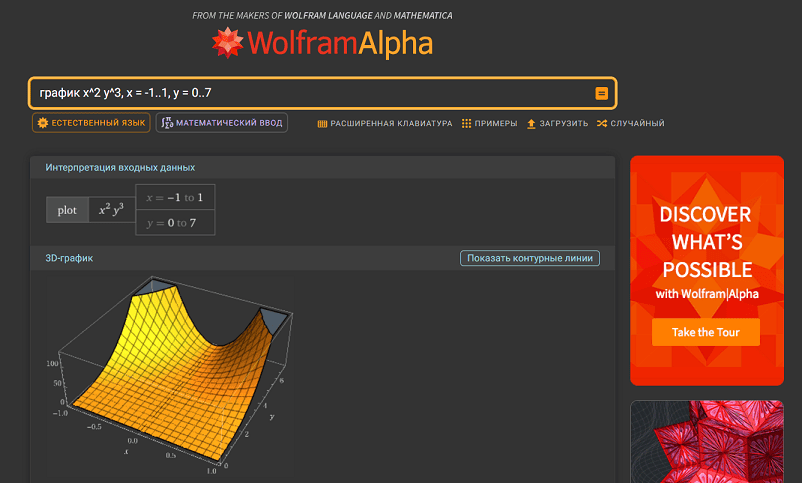This screenshot has height=483, width=802.
Task: Open the Примеры link
Action: [489, 123]
